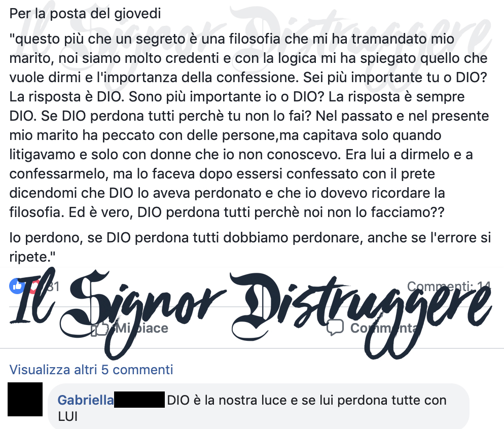Open Gabriella's profile name link
Image resolution: width=504 pixels, height=429 pixels.
(x=86, y=400)
